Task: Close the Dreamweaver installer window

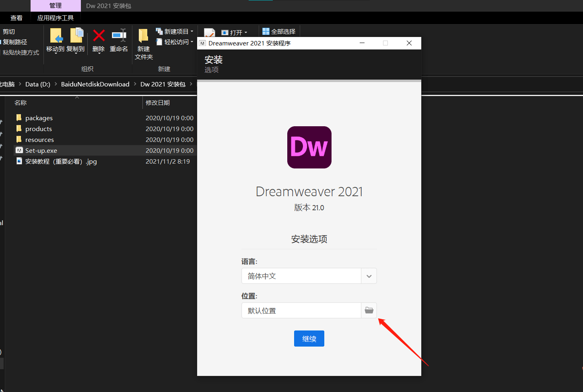Action: click(409, 43)
